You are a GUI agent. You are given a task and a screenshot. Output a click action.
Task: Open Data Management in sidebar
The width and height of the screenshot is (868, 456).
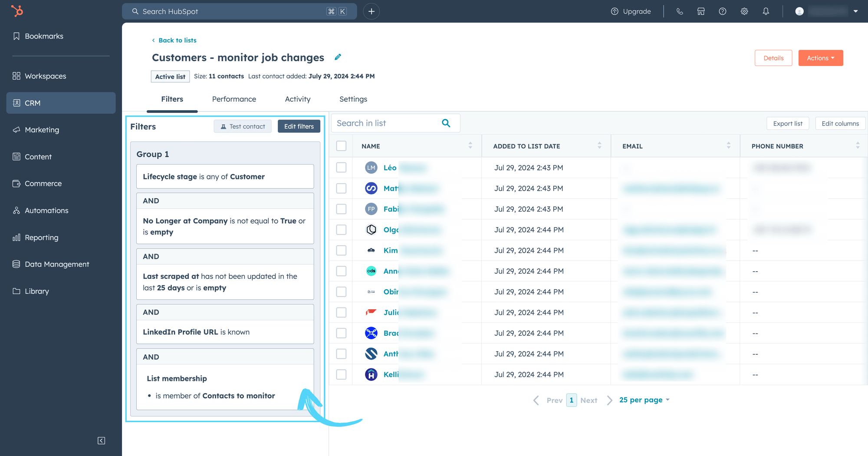pyautogui.click(x=57, y=264)
